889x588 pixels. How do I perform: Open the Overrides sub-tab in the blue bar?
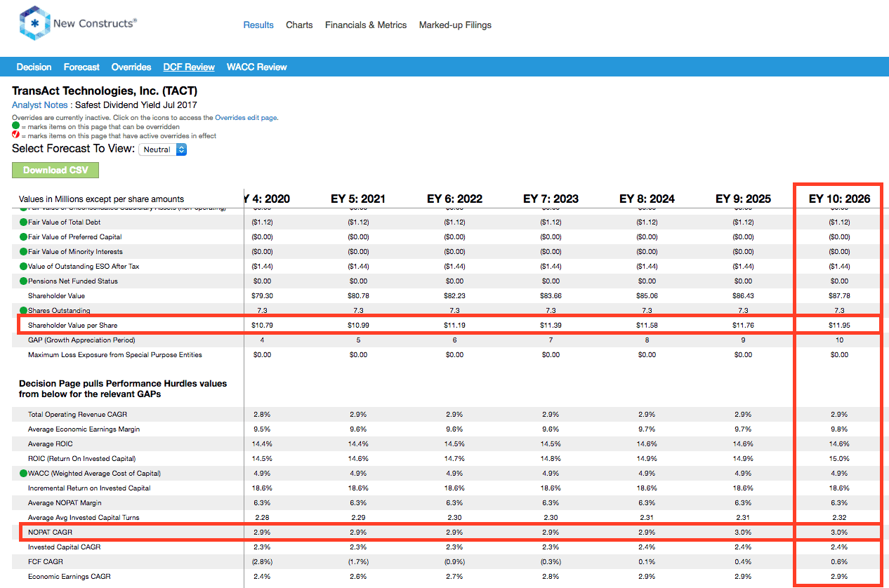pos(131,67)
